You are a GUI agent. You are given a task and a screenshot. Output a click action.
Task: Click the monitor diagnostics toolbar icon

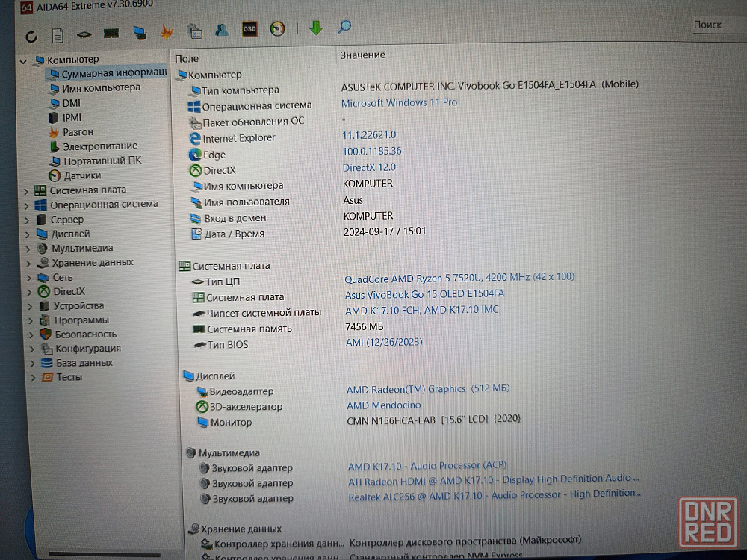point(140,32)
